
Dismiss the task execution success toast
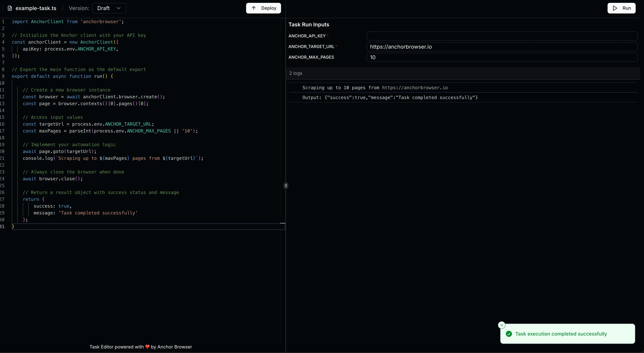(x=502, y=325)
